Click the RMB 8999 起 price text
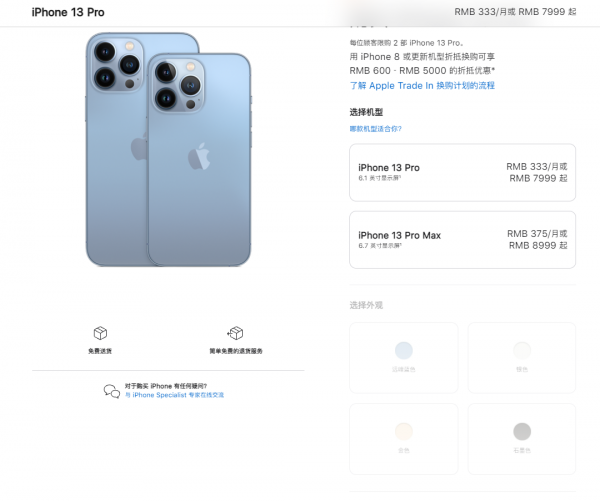The width and height of the screenshot is (600, 501). pyautogui.click(x=538, y=245)
